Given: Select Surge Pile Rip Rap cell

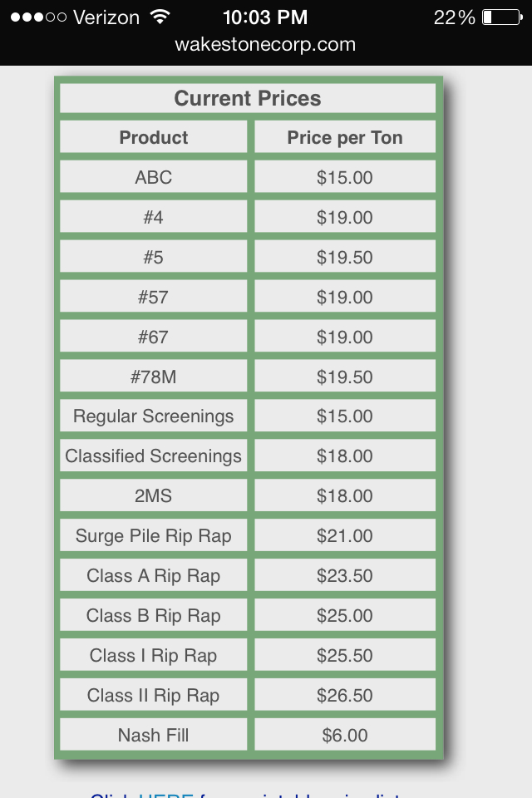Looking at the screenshot, I should pos(154,536).
